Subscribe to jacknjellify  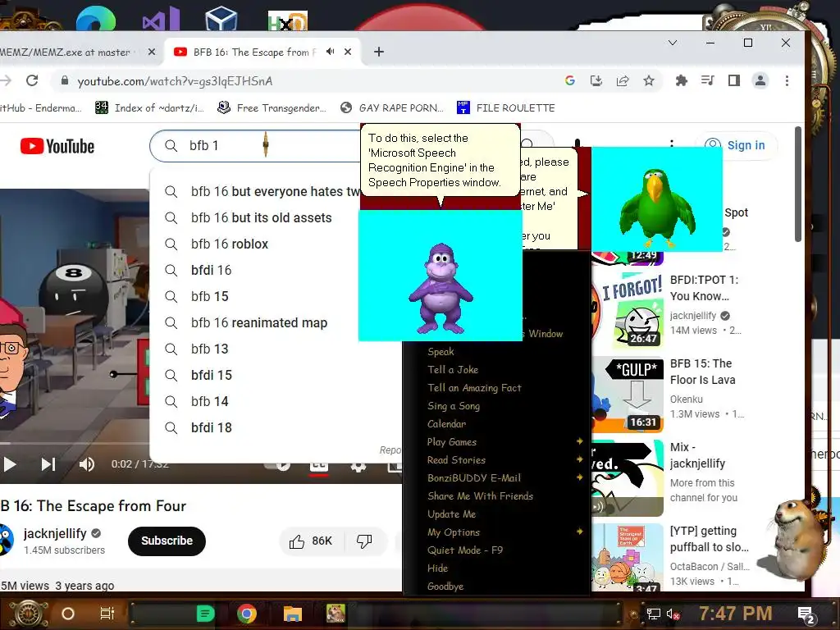(x=167, y=541)
